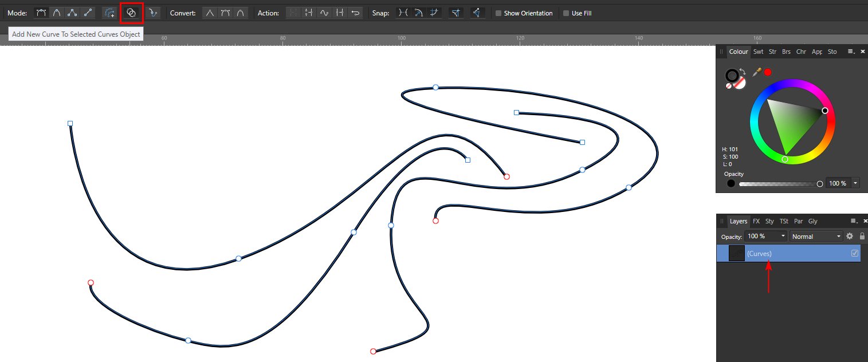Viewport: 868px width, 362px height.
Task: Open the layer Opacity 100 % dropdown
Action: click(x=766, y=236)
